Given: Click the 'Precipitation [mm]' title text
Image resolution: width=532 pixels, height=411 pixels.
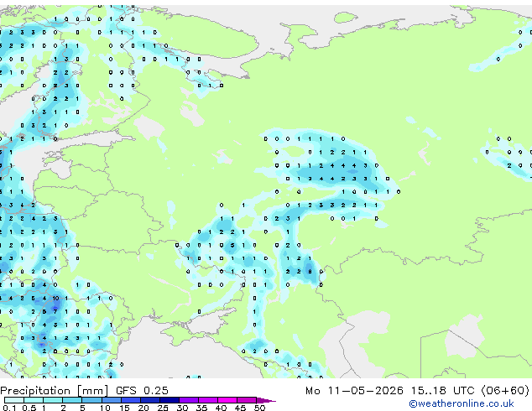Looking at the screenshot, I should [x=55, y=391].
